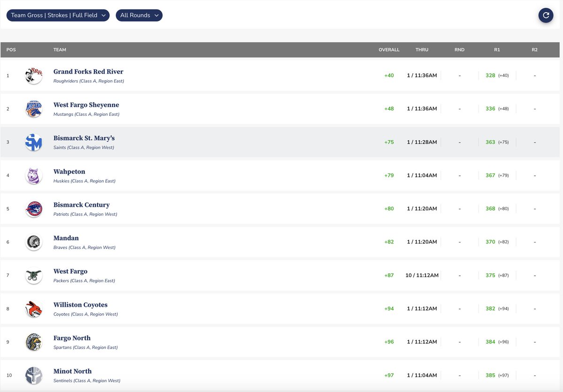
Task: Open Mandan team details
Action: 66,238
